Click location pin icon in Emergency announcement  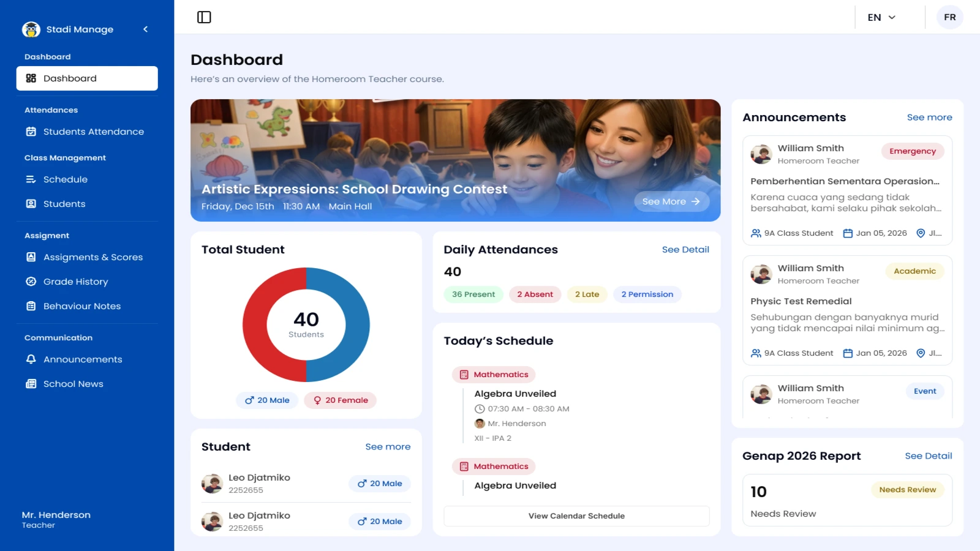point(921,233)
